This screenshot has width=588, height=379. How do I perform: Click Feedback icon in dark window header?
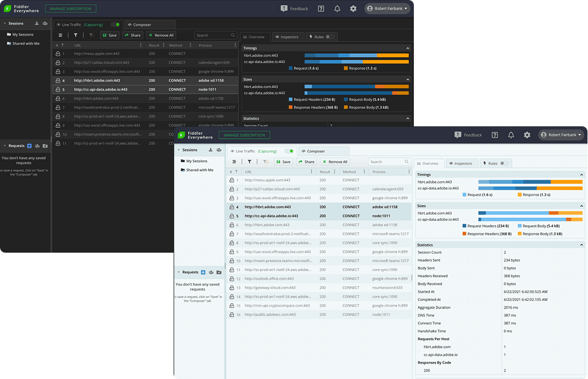[284, 9]
